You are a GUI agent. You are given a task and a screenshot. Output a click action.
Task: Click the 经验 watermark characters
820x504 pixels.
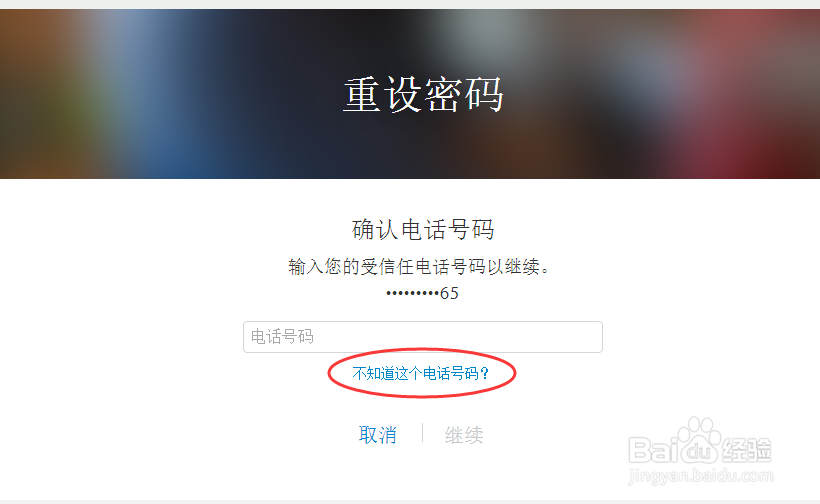click(746, 450)
